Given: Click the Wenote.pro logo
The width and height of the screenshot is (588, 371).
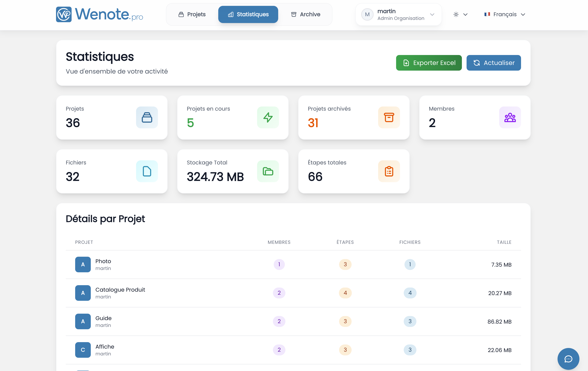Looking at the screenshot, I should [x=99, y=14].
